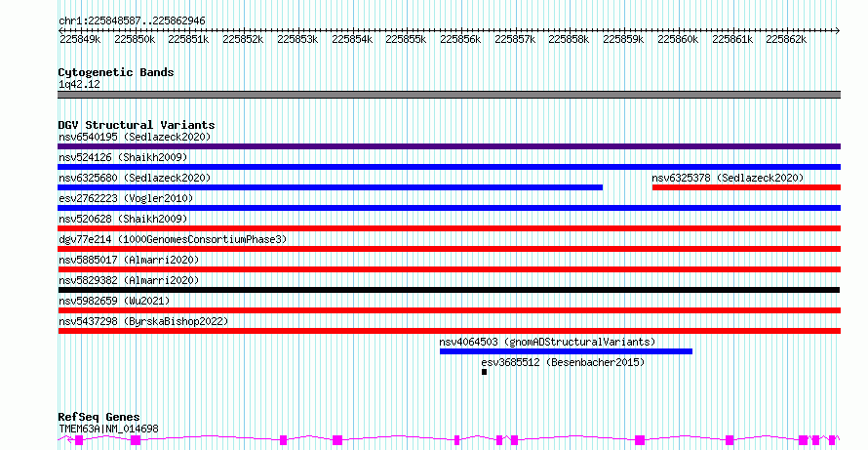The width and height of the screenshot is (868, 450).
Task: Click the nsv6540195 (Sedlazeck2020) purple variant bar
Action: click(449, 146)
